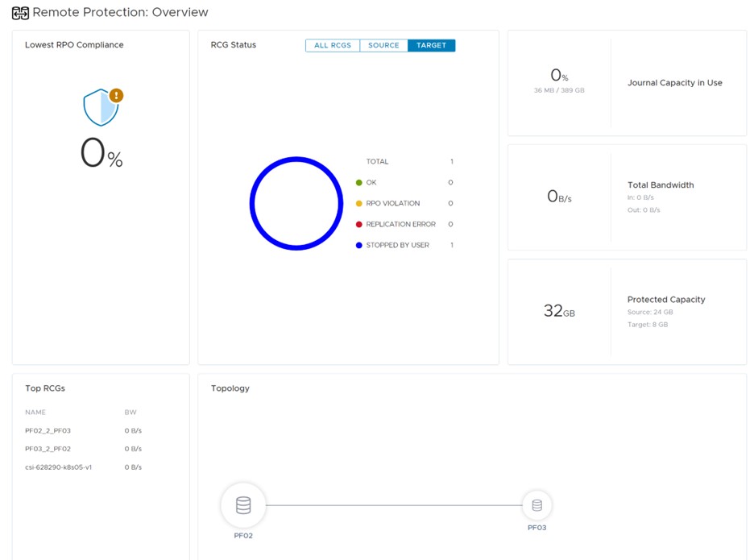Select the Target RCG filter

coord(431,46)
